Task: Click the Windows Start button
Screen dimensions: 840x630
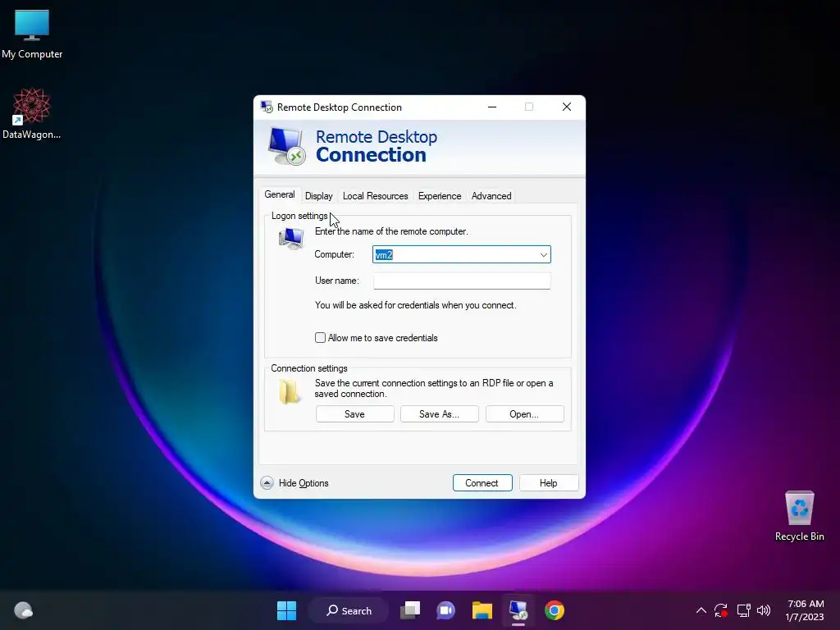Action: [286, 610]
